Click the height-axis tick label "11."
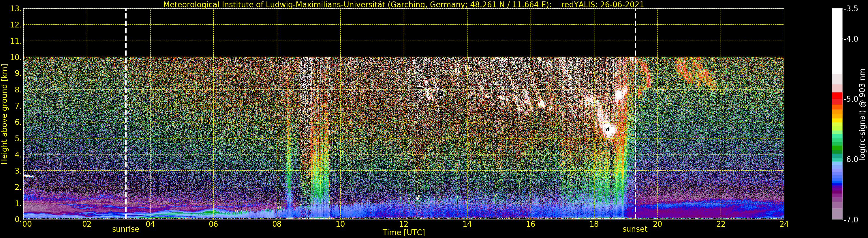 (x=16, y=41)
